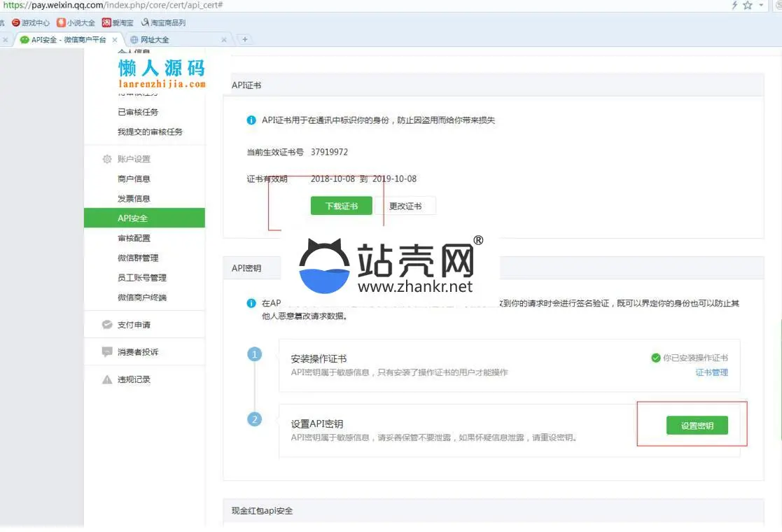Click the 违规记录 warning triangle icon

click(x=107, y=379)
